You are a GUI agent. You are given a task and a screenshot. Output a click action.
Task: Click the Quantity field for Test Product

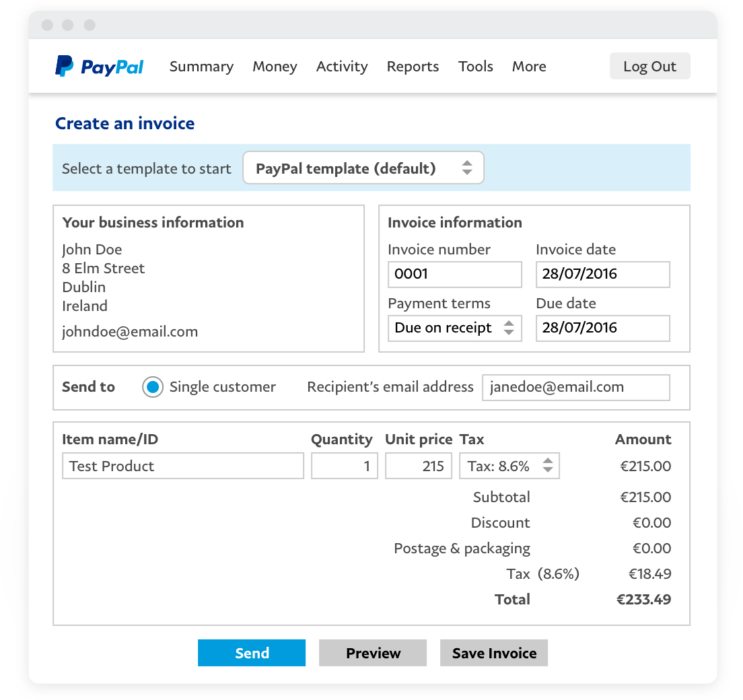tap(344, 465)
